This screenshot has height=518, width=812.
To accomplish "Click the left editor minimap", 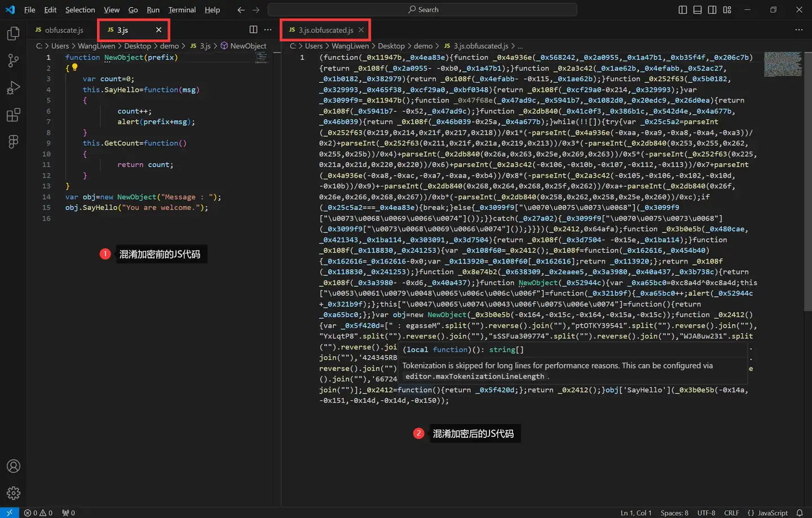I will (261, 56).
